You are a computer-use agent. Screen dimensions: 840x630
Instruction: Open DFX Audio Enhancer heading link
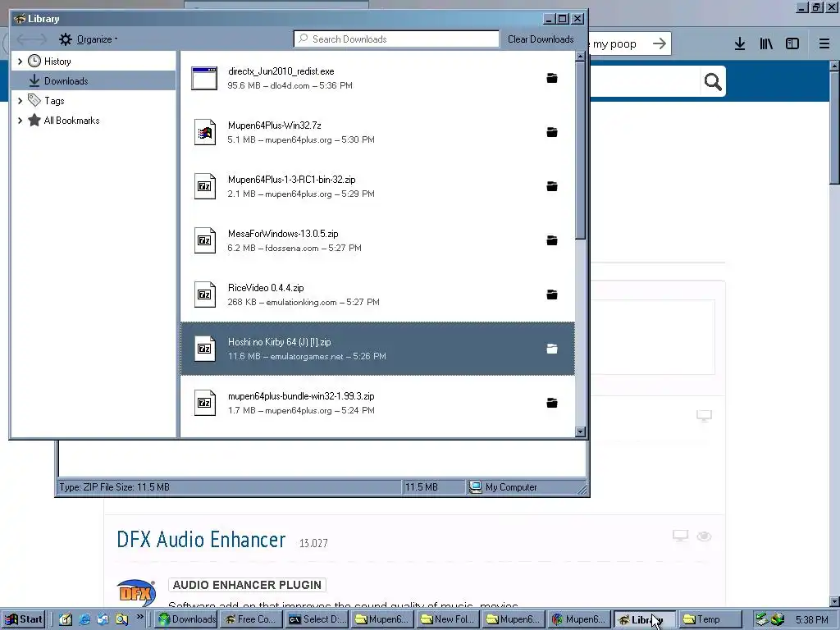pyautogui.click(x=201, y=540)
